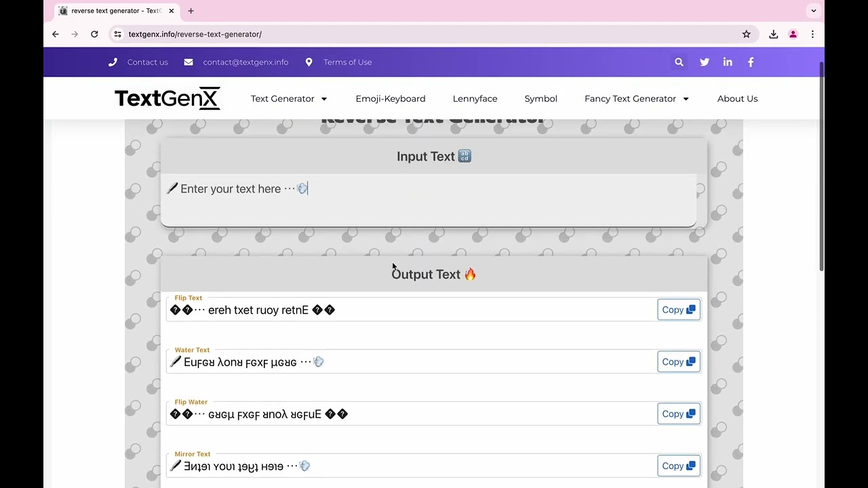Open a new browser tab
The width and height of the screenshot is (868, 488).
(191, 11)
